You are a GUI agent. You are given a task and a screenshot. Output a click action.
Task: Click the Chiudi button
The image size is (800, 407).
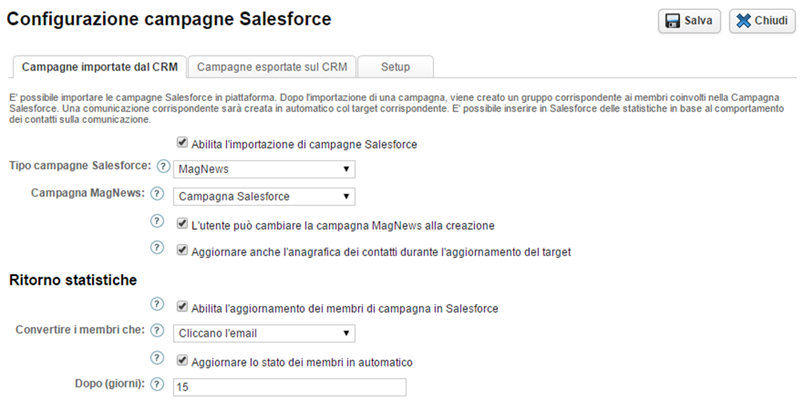pos(762,21)
